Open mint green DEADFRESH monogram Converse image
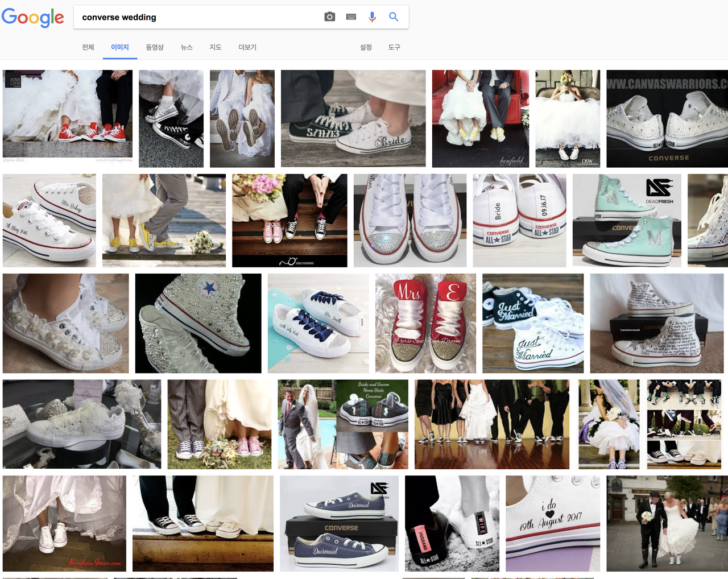This screenshot has height=579, width=728. [627, 221]
